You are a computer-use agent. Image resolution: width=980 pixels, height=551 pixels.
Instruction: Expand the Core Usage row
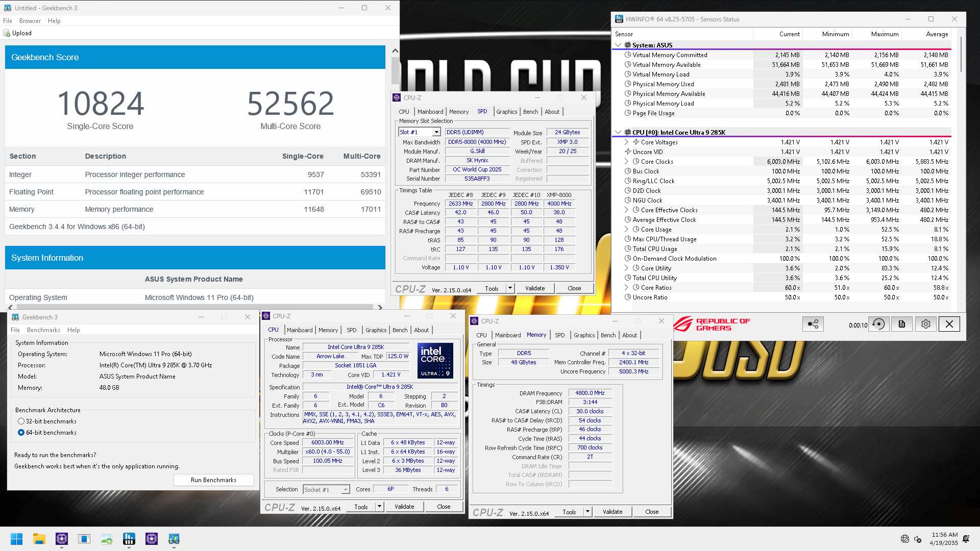(x=626, y=230)
